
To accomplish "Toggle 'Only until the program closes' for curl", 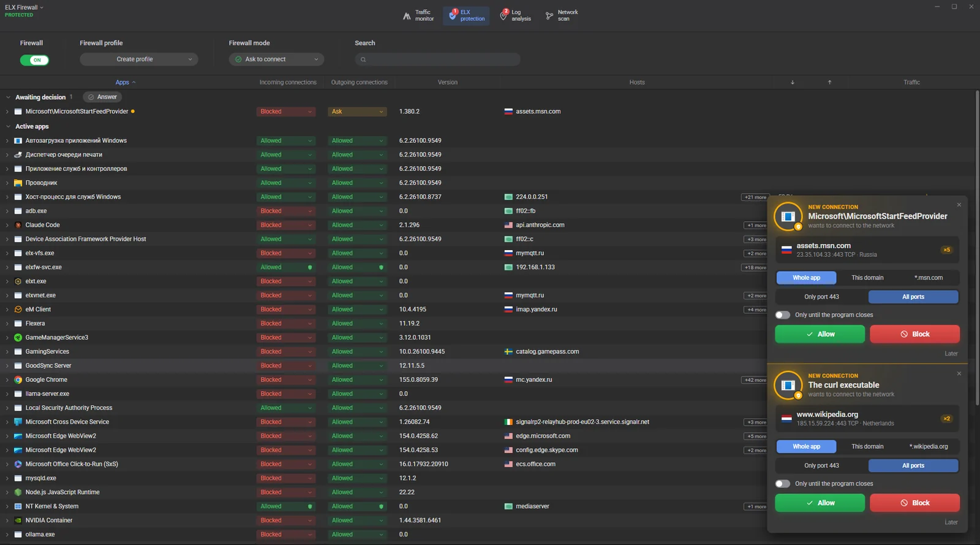I will (x=783, y=484).
